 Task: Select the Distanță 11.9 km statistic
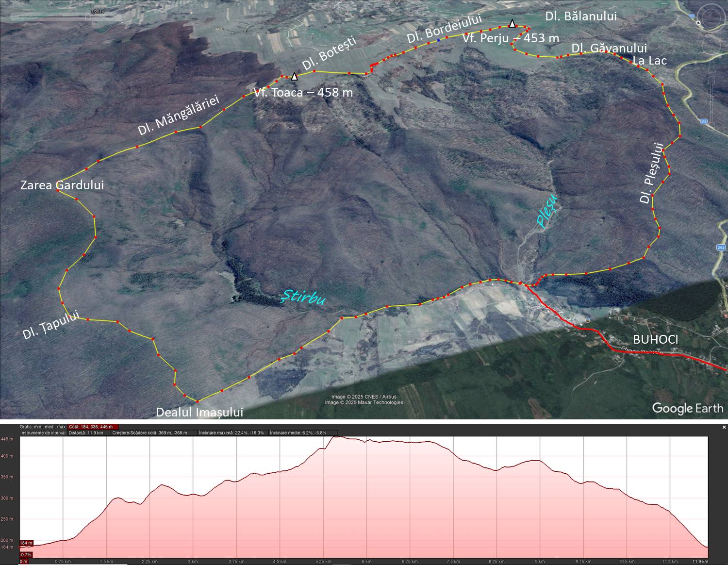coord(85,432)
